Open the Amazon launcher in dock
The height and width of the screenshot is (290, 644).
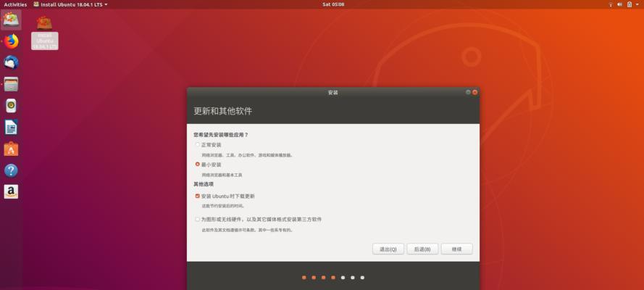click(x=11, y=192)
